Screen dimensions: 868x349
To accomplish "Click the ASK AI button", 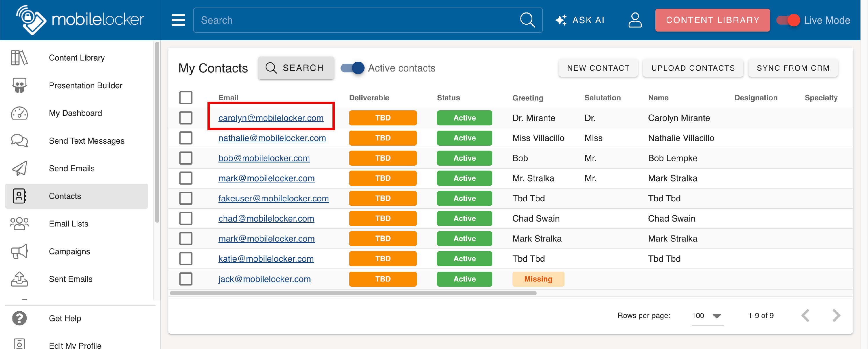I will 580,20.
